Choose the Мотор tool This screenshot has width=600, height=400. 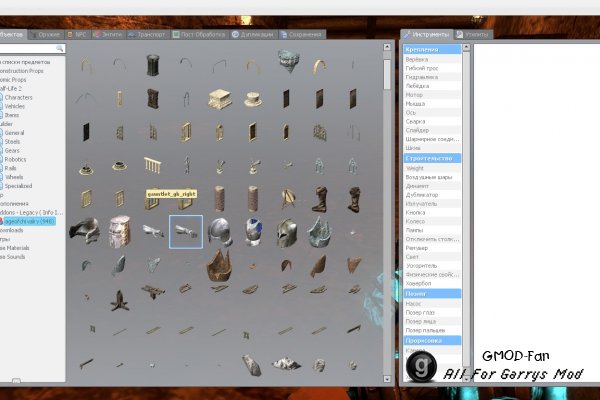coord(432,95)
